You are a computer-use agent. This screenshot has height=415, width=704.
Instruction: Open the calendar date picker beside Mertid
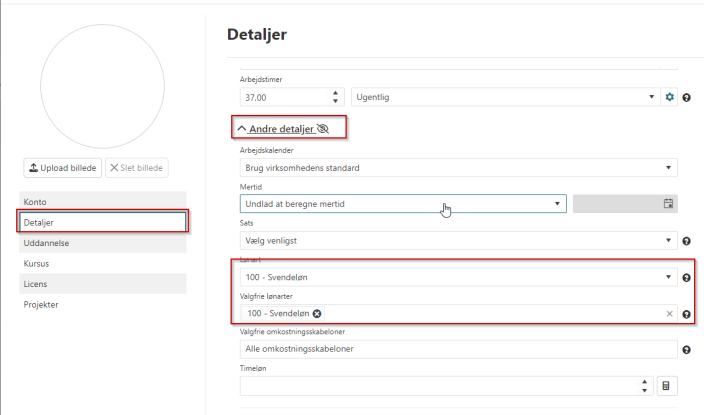[668, 204]
